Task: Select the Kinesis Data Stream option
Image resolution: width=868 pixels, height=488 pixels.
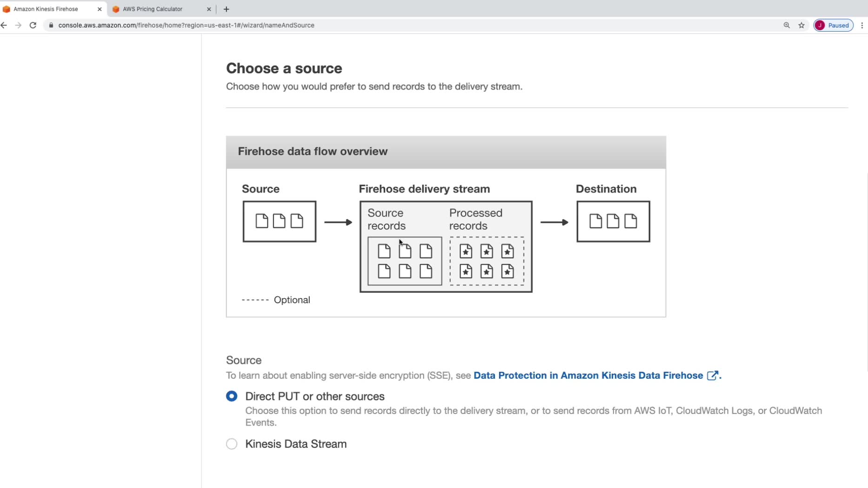Action: coord(232,444)
